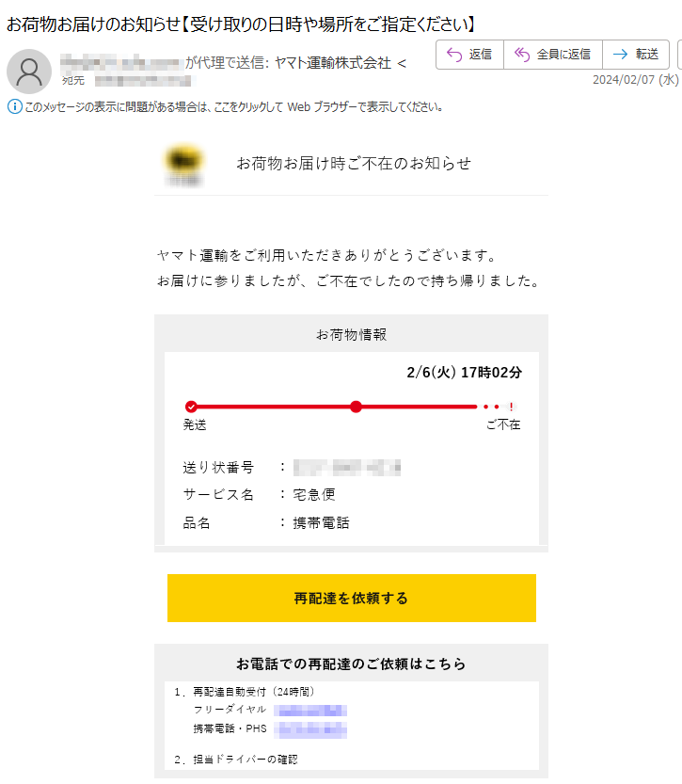Click the forward arrow icon
Viewport: 682px width, 784px height.
tap(620, 54)
